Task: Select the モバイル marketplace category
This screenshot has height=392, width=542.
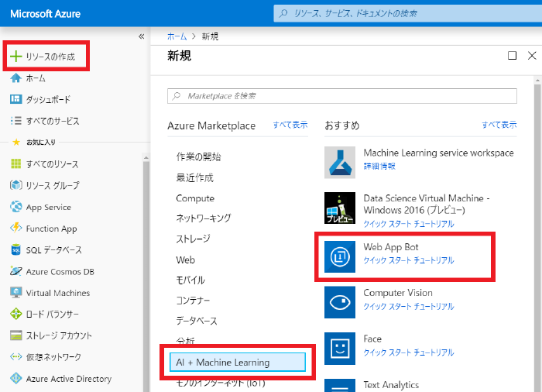Action: [190, 280]
